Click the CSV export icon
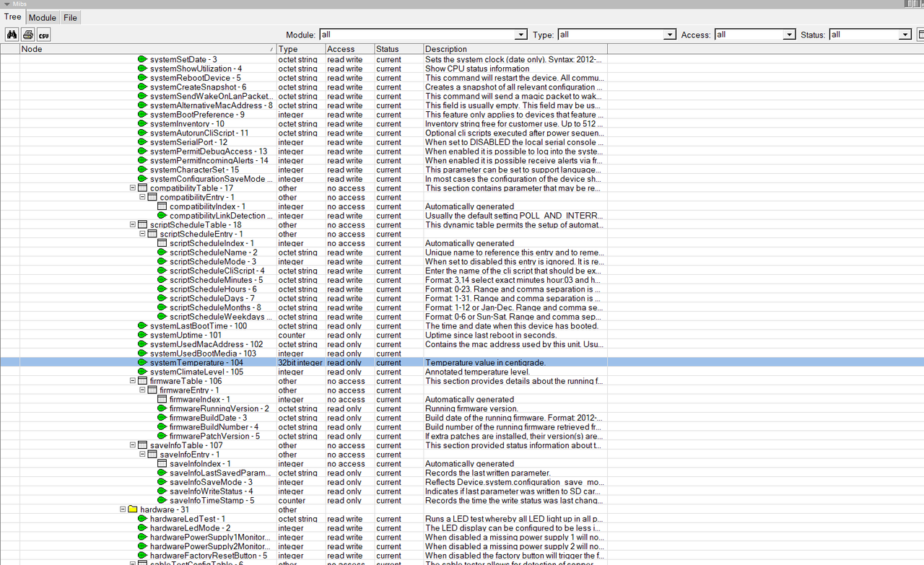The image size is (924, 565). point(44,35)
